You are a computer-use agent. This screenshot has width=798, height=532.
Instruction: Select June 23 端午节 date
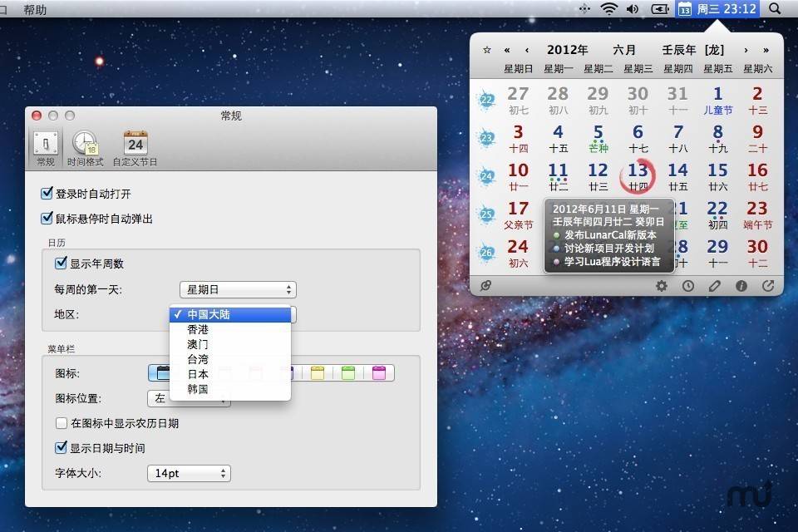coord(757,215)
